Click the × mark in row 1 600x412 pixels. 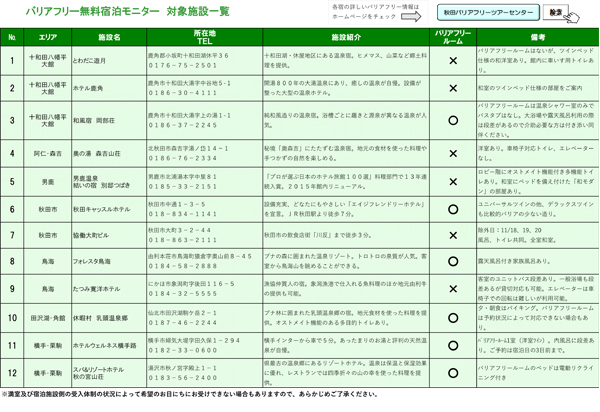click(453, 60)
